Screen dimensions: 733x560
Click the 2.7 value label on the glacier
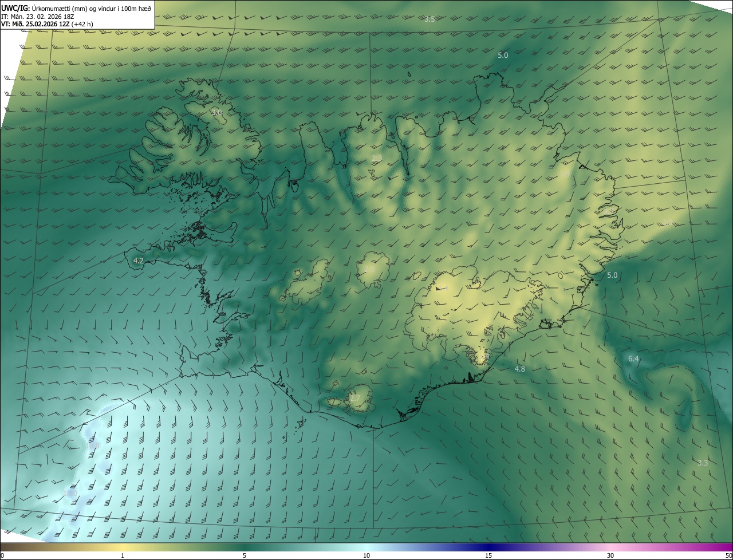[x=355, y=398]
